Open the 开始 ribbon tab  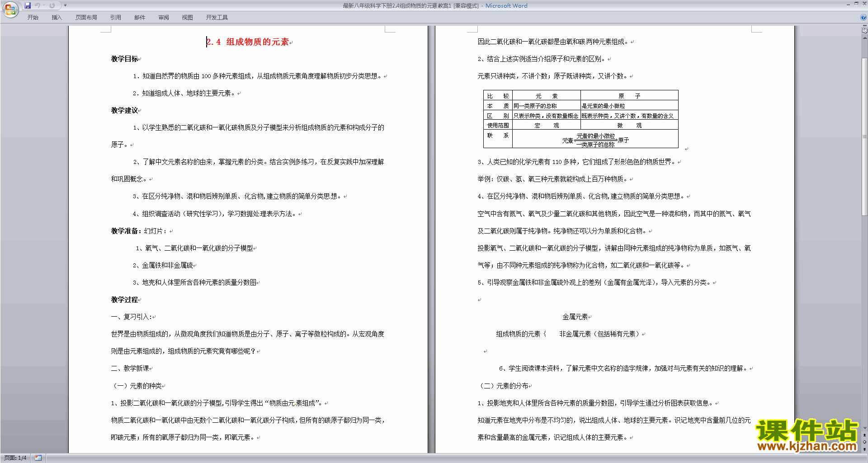tap(33, 18)
